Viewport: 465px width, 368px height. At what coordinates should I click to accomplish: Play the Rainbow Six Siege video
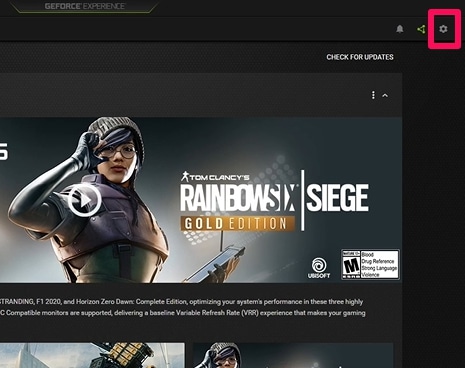point(85,200)
